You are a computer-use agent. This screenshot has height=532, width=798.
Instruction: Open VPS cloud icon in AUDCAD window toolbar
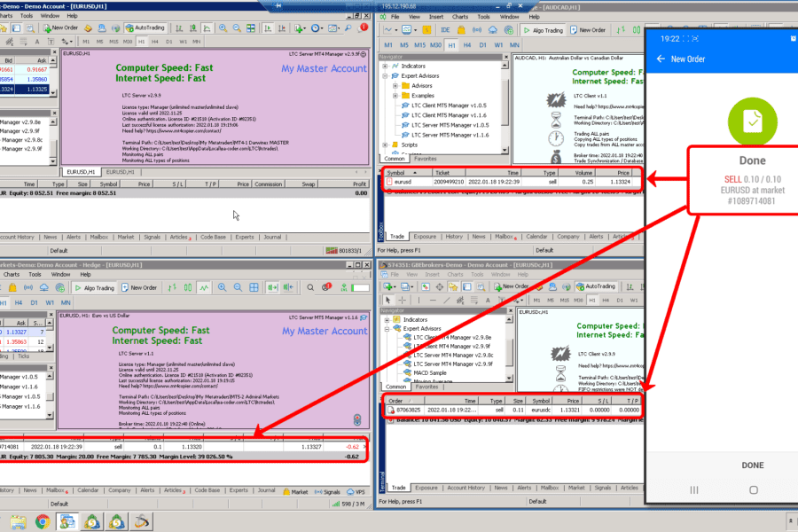[x=493, y=30]
